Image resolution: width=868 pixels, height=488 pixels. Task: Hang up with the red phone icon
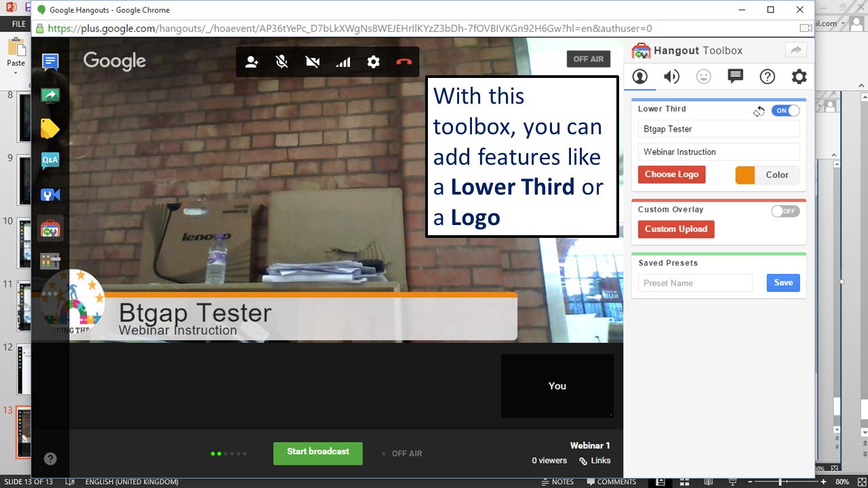[404, 62]
